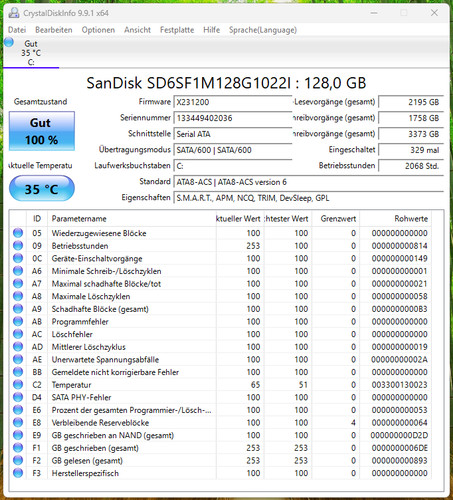The width and height of the screenshot is (453, 500).
Task: Click raw value 003300130023 in Temperatur row
Action: [x=399, y=385]
